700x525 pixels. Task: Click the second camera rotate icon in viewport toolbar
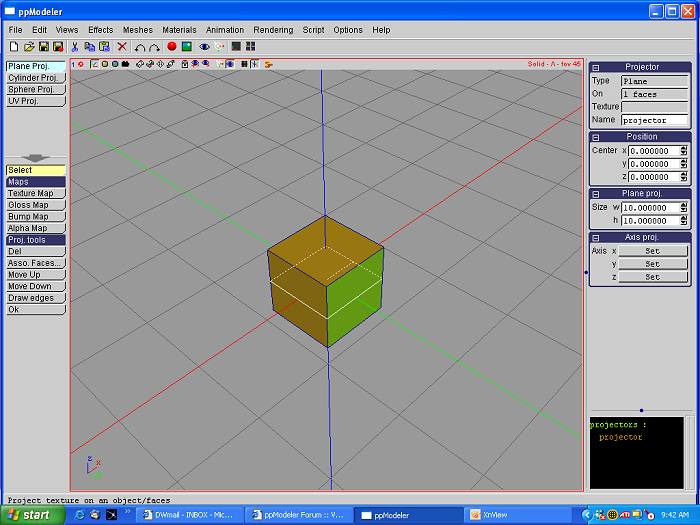[150, 64]
